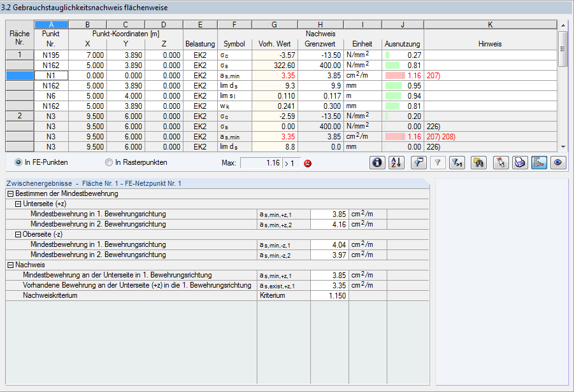Viewport: 574px width, 392px height.
Task: Click Kriterium value 1.150
Action: [x=329, y=296]
